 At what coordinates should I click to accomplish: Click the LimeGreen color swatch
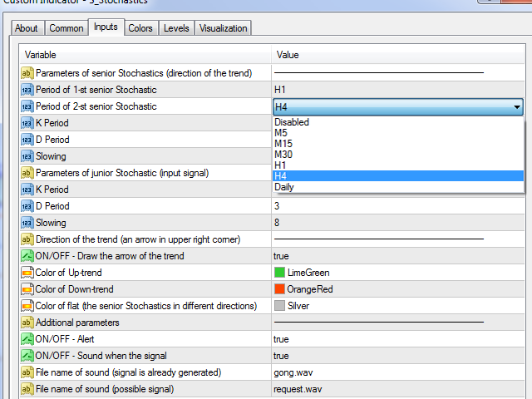click(x=279, y=273)
